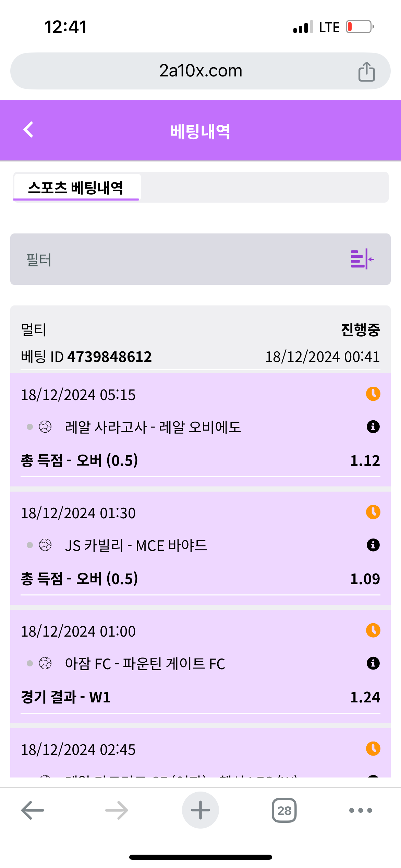Select bet ID 4739848612 header
Image resolution: width=401 pixels, height=868 pixels.
86,357
